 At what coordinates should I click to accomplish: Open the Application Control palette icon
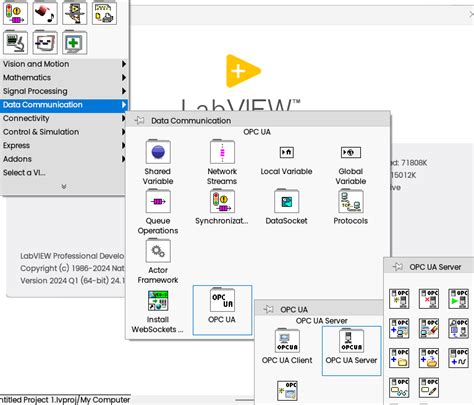(x=75, y=13)
